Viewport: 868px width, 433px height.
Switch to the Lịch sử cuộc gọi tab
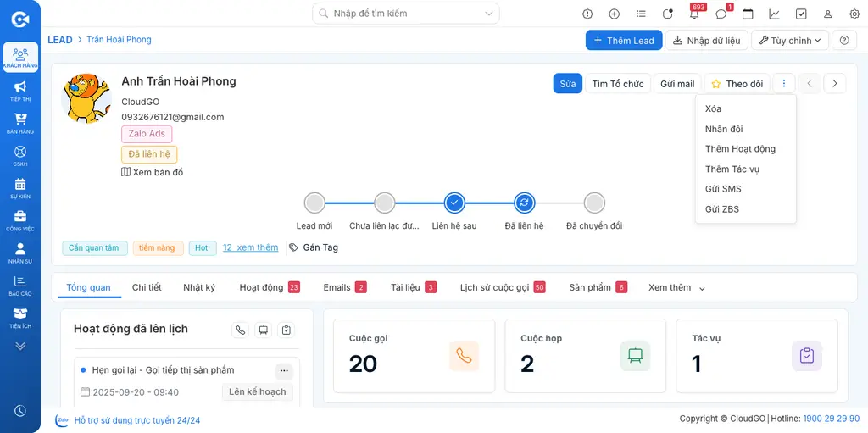point(503,287)
